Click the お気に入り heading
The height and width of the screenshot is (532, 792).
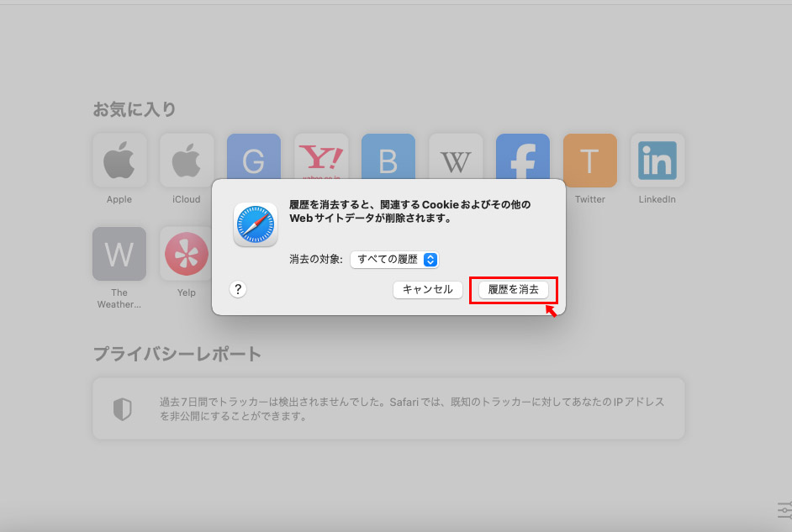click(135, 109)
